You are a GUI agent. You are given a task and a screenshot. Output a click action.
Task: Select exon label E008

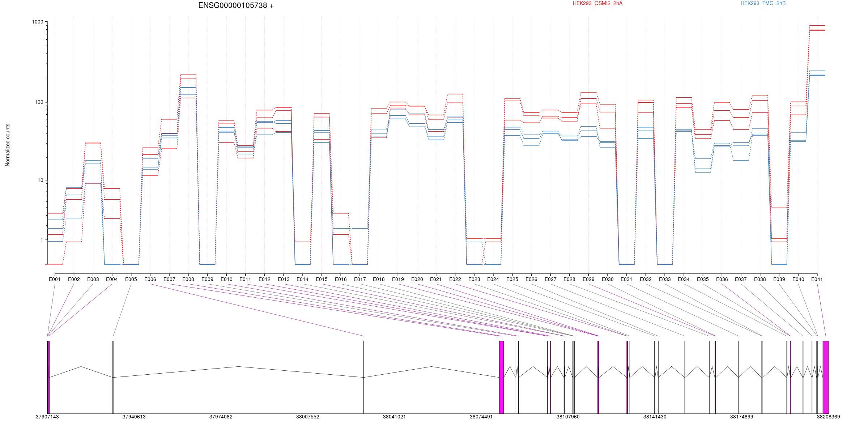(x=188, y=279)
